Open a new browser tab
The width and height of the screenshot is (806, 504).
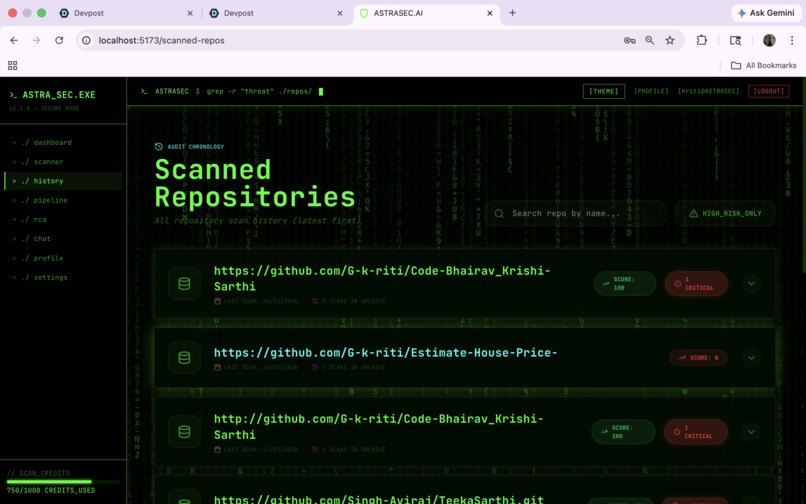512,13
